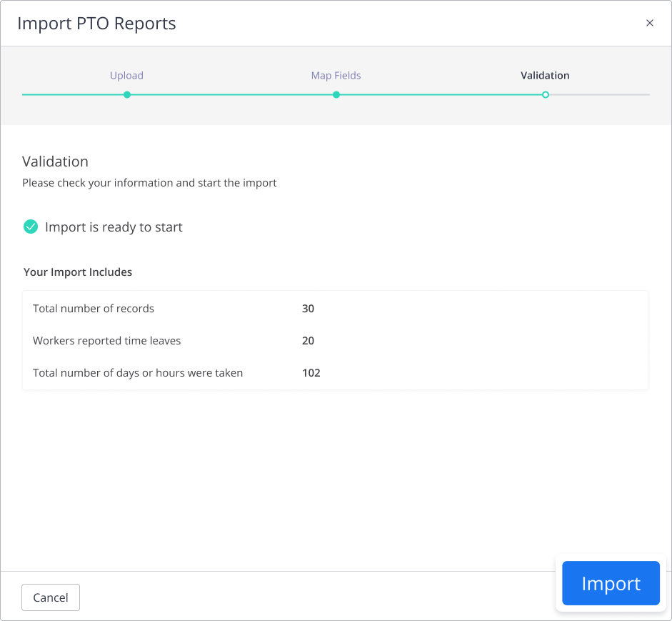Viewport: 672px width, 621px height.
Task: Open the Map Fields step
Action: [336, 75]
